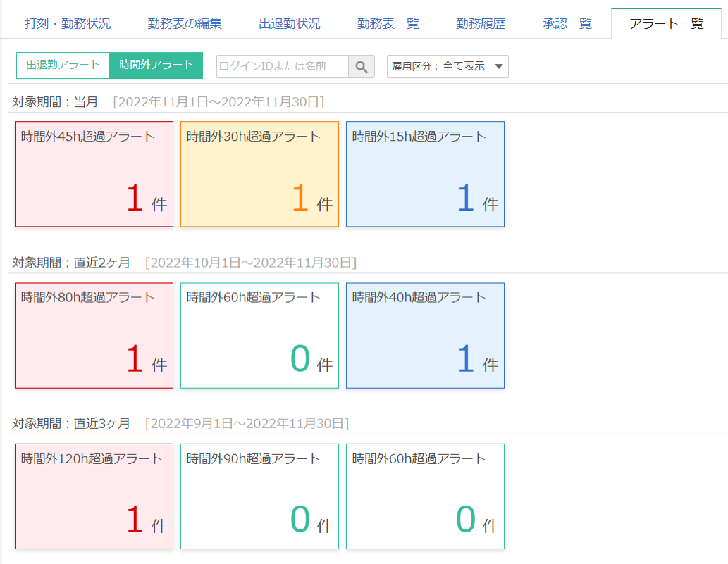This screenshot has width=728, height=564.
Task: Select the 出退勤状況 tab
Action: tap(291, 22)
